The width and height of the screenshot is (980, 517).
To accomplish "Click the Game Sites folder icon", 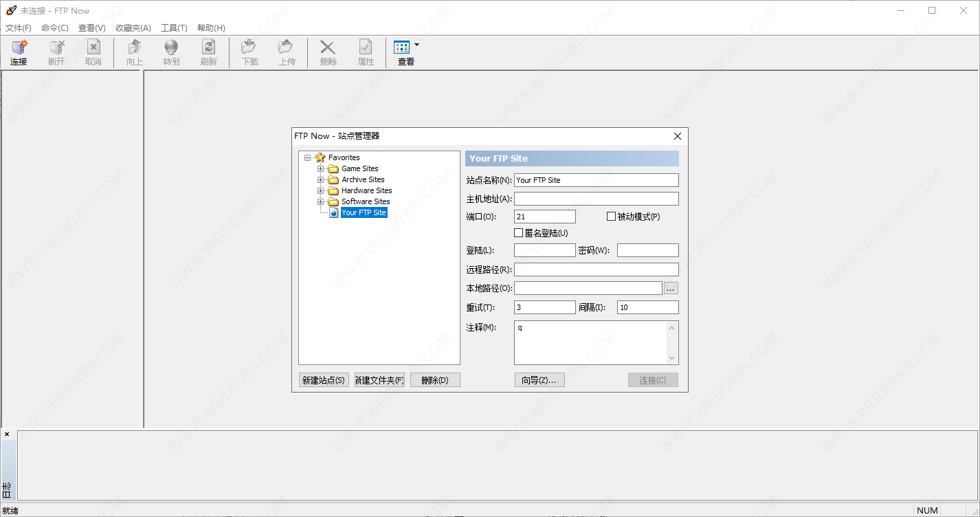I will 333,168.
